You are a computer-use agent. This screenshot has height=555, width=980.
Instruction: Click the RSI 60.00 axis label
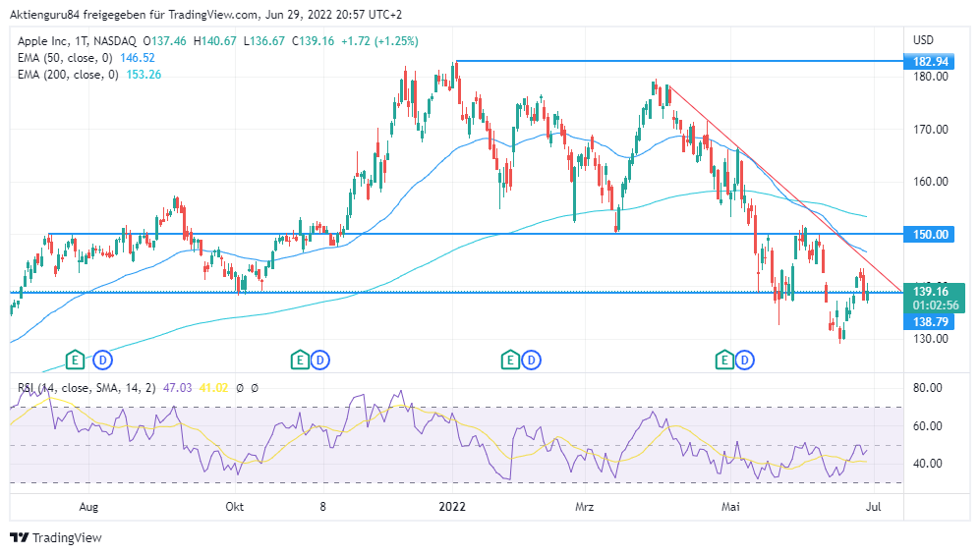point(928,426)
